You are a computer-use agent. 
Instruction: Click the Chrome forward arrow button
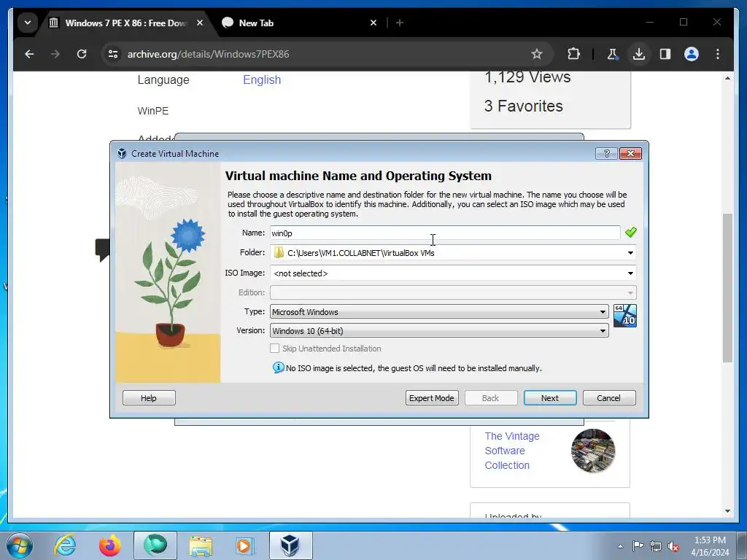point(55,54)
